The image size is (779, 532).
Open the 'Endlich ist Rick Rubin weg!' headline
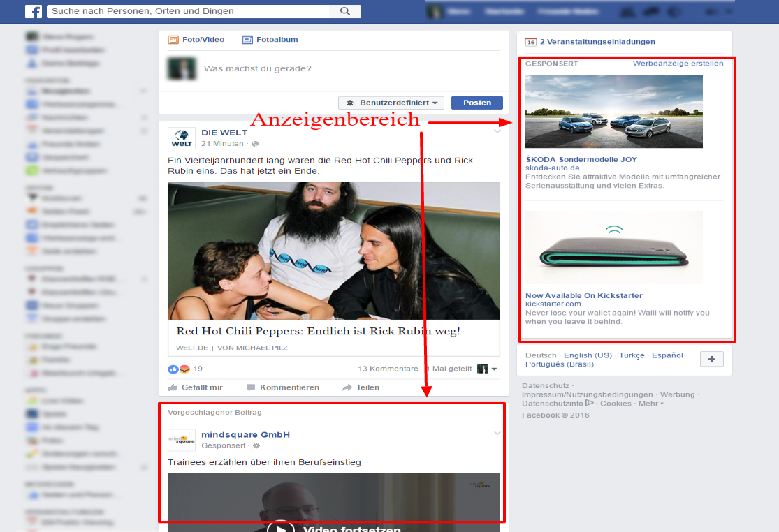tap(318, 331)
